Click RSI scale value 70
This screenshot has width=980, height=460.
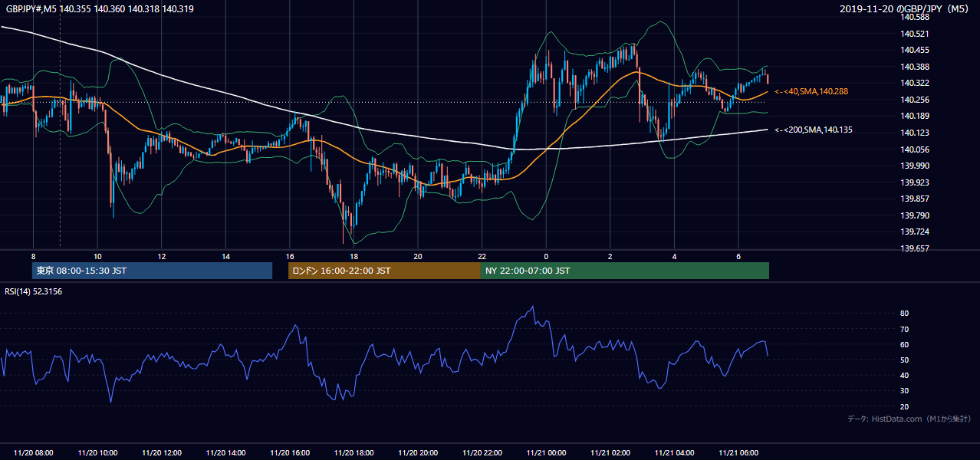(x=905, y=329)
